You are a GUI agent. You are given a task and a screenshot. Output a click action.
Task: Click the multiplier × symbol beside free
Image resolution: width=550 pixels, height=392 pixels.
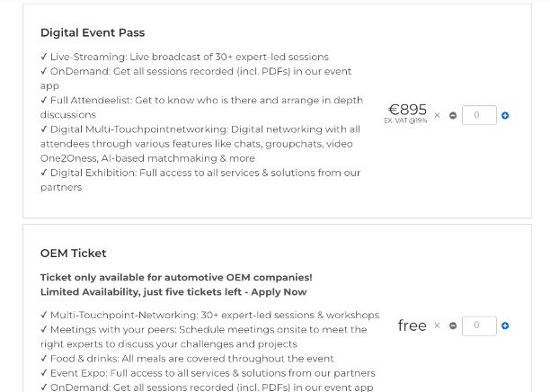pyautogui.click(x=438, y=325)
